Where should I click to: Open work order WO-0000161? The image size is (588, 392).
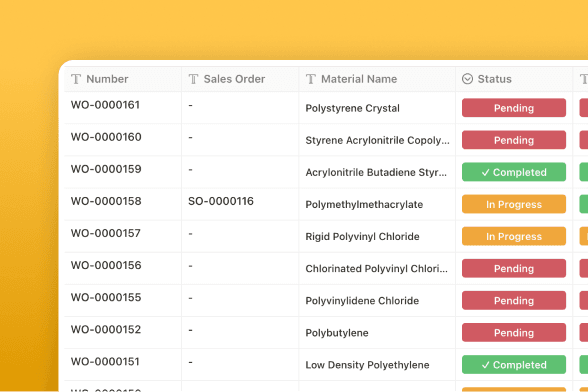[x=105, y=105]
